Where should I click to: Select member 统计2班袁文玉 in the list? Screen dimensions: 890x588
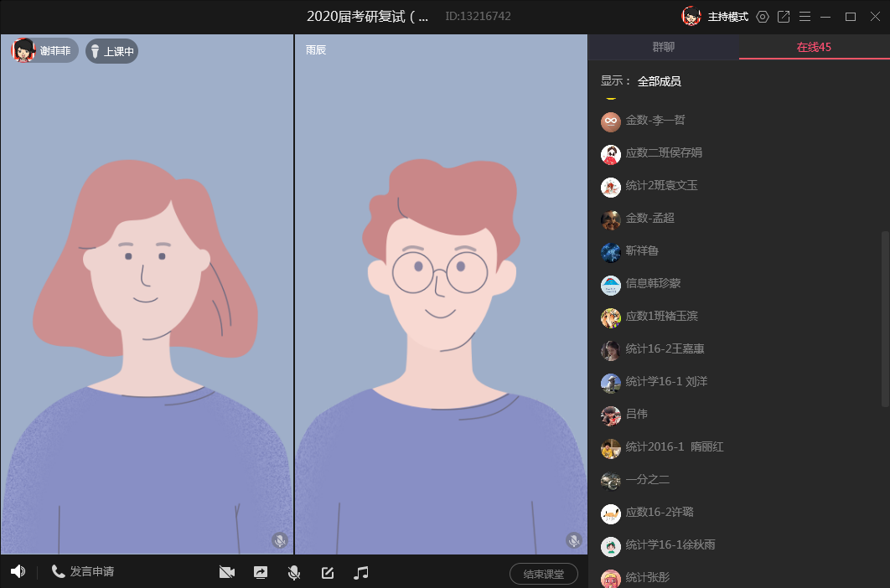coord(661,186)
